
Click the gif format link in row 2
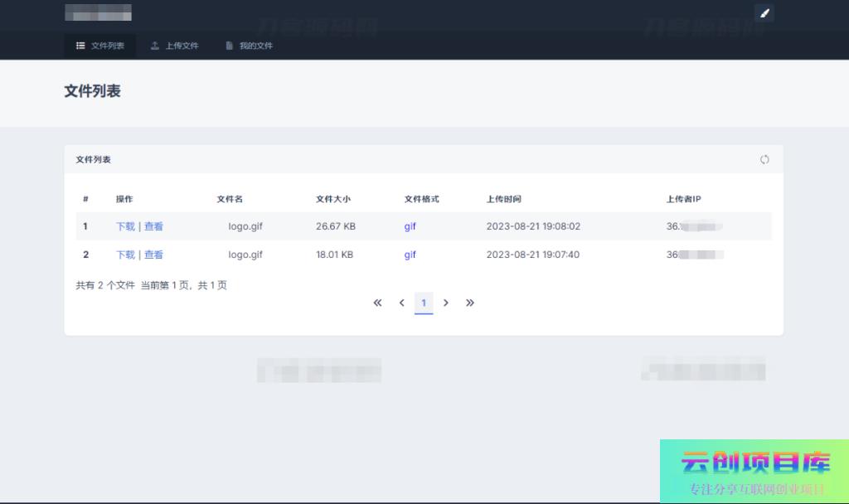[410, 254]
